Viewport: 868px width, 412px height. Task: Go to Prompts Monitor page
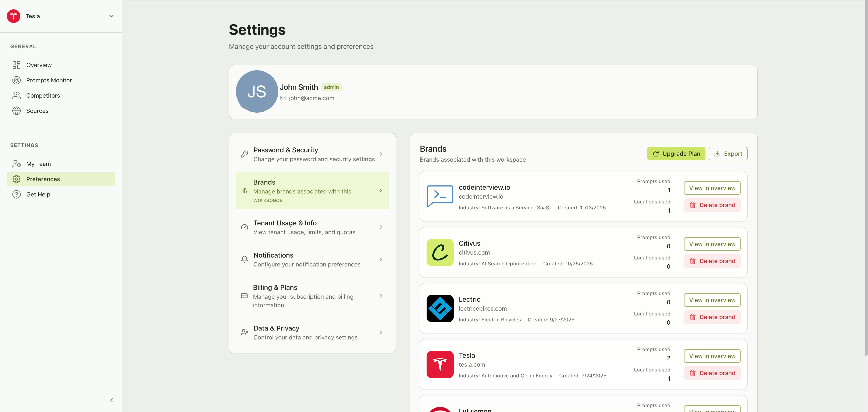pyautogui.click(x=61, y=80)
